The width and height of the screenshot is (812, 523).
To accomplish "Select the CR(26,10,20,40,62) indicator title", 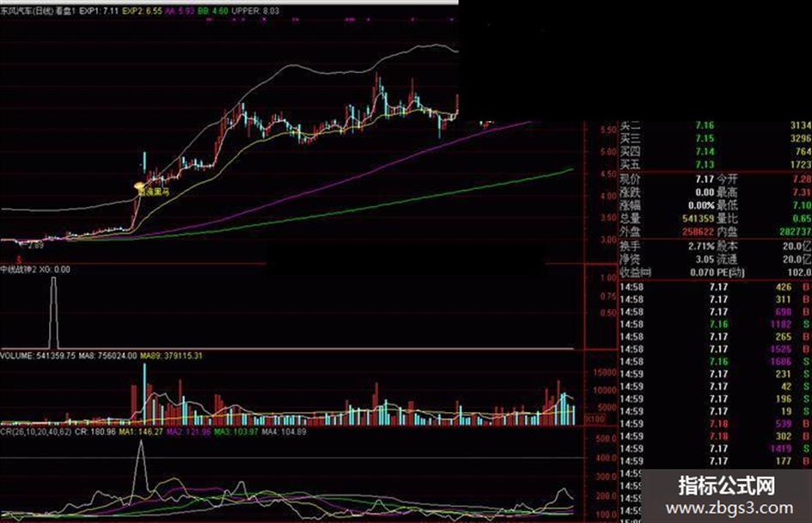I will (x=36, y=431).
